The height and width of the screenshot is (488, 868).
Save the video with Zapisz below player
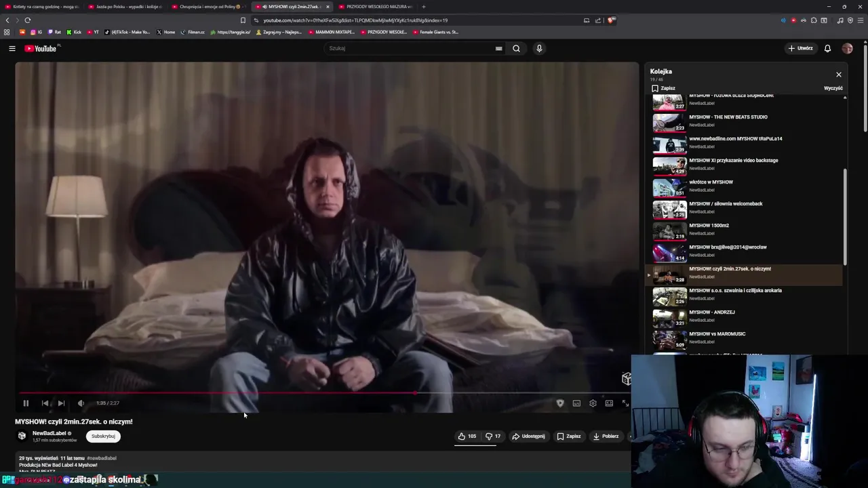569,436
